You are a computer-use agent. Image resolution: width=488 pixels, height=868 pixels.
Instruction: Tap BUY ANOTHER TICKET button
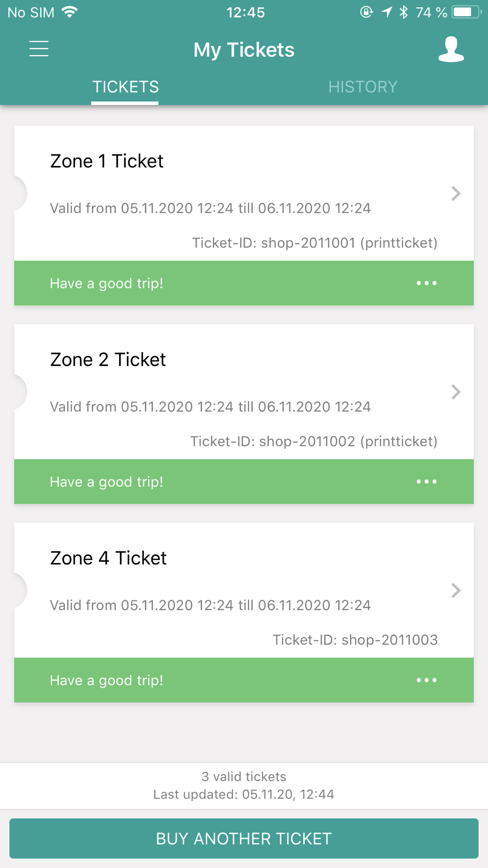click(x=244, y=838)
